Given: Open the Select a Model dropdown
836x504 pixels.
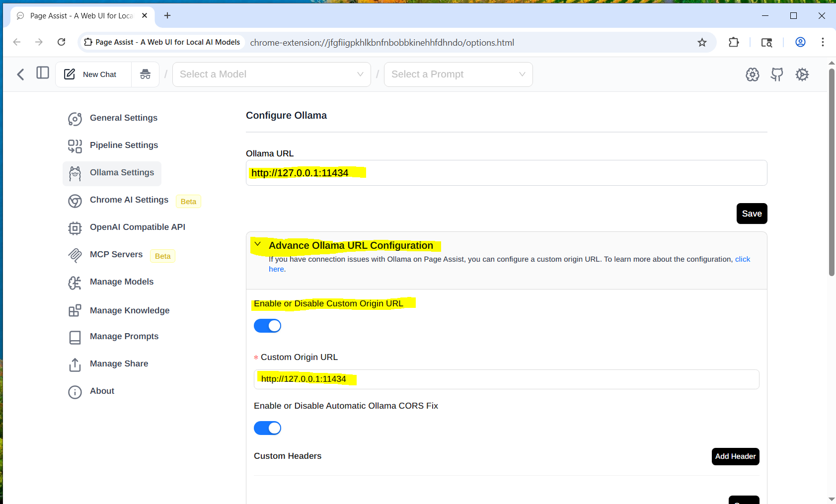Looking at the screenshot, I should [271, 74].
